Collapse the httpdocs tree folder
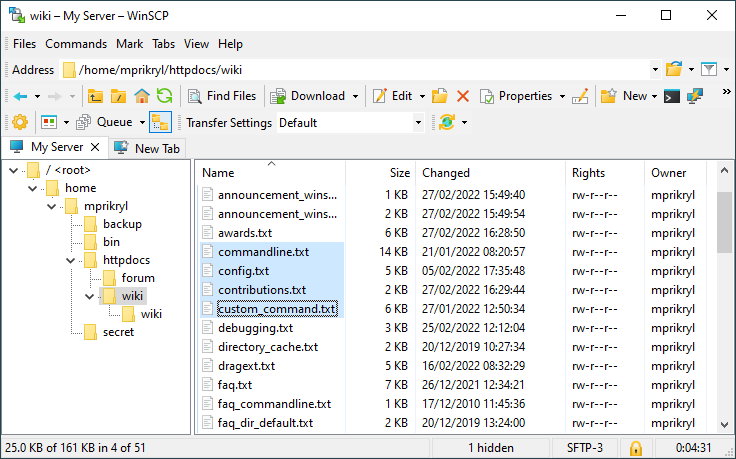Screen dimensions: 736x459 coord(69,260)
